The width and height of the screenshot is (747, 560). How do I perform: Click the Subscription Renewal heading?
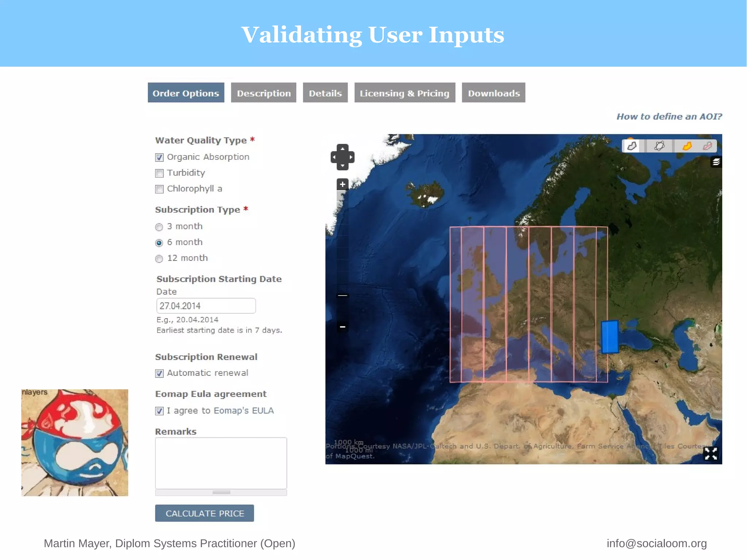(206, 357)
